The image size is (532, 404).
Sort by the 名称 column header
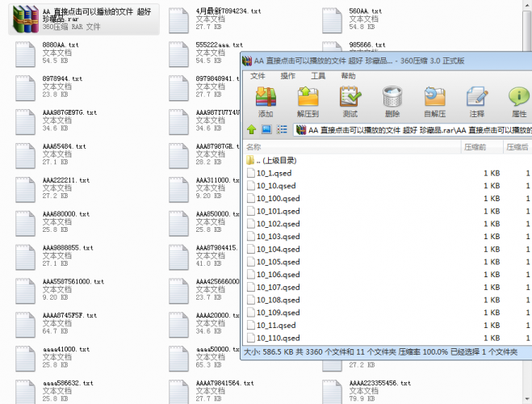click(323, 147)
